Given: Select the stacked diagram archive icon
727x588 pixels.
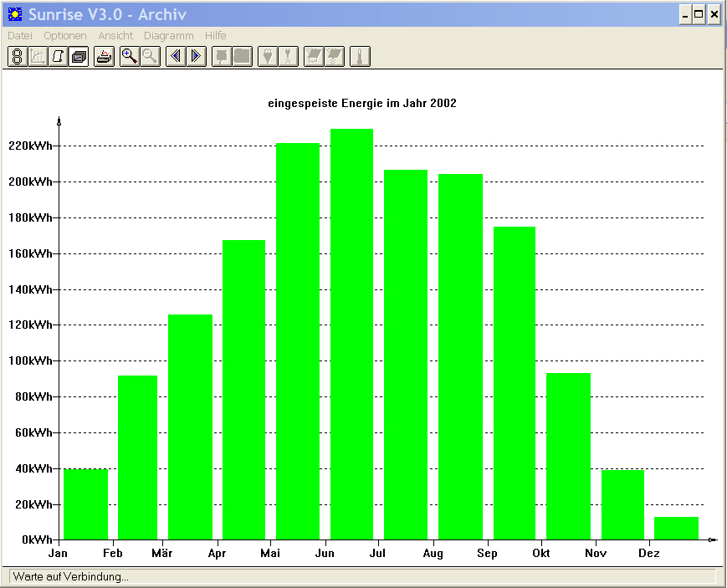Looking at the screenshot, I should click(79, 57).
